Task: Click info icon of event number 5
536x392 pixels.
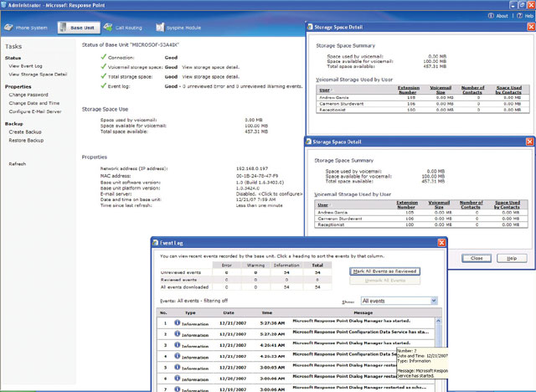Action: (177, 367)
